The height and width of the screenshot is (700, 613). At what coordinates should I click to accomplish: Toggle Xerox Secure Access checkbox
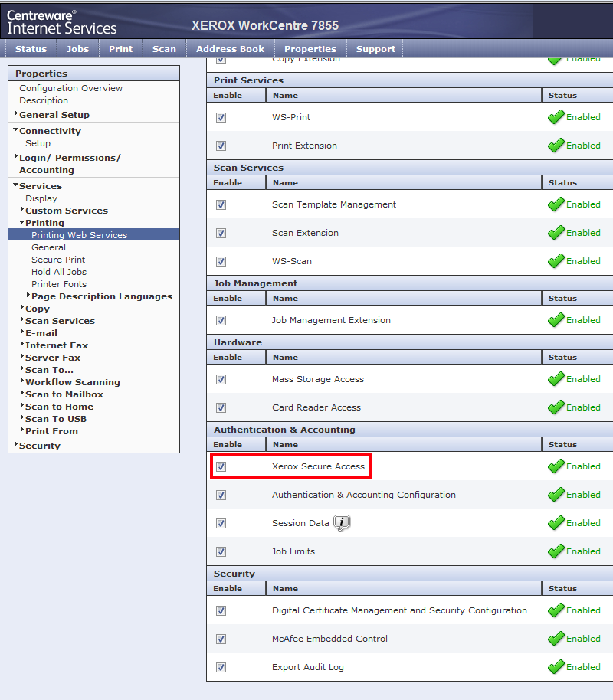221,466
